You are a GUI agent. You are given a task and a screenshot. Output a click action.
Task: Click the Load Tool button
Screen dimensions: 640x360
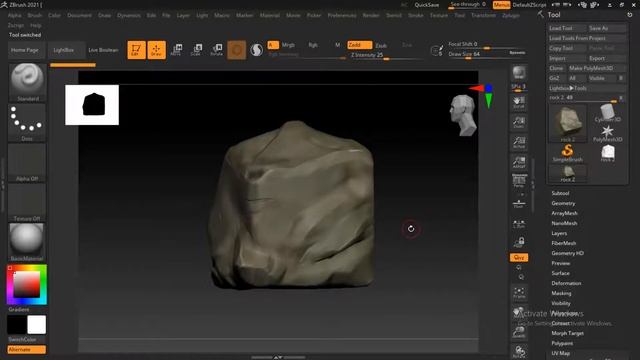(567, 28)
